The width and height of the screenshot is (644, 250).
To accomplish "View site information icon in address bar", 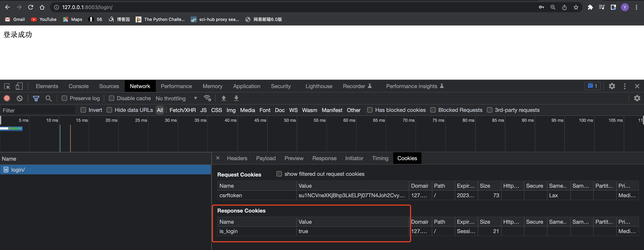I will pyautogui.click(x=56, y=7).
